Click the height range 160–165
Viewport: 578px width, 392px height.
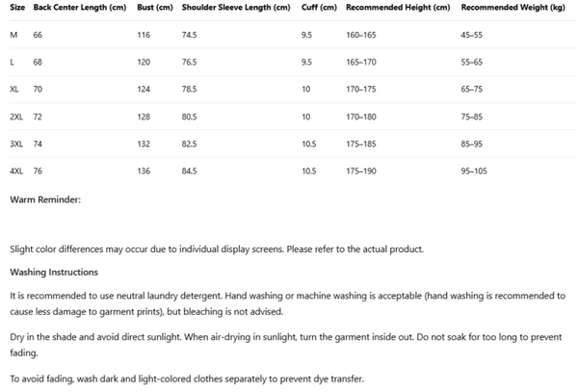coord(360,35)
